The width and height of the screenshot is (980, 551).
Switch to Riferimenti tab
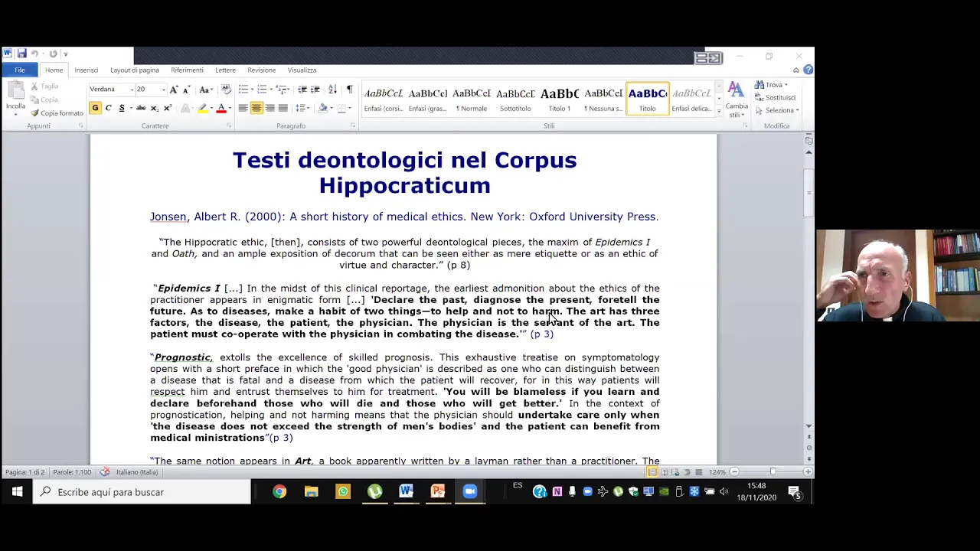coord(187,70)
